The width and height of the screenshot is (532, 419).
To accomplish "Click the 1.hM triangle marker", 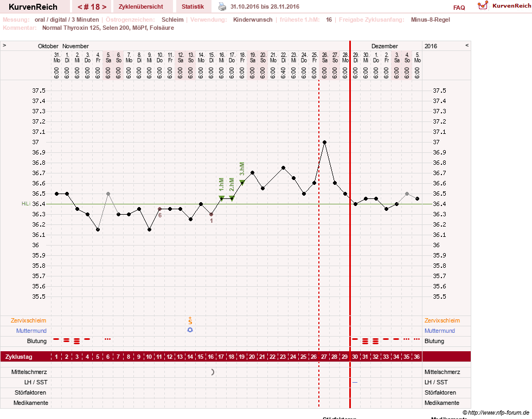I will [222, 198].
